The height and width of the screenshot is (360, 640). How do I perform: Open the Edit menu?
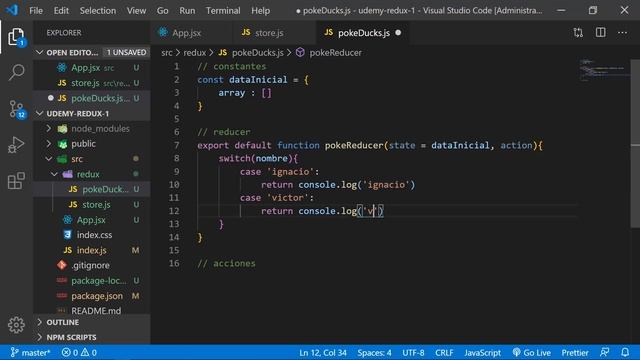61,11
